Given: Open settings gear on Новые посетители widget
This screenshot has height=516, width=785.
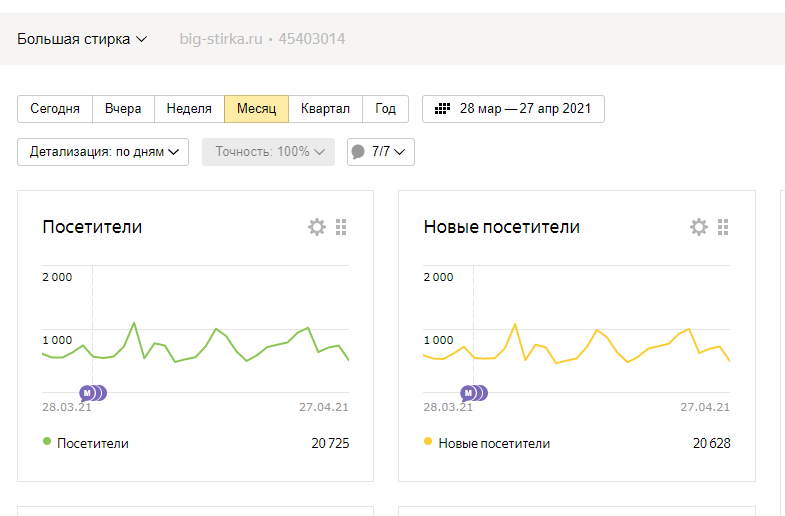Looking at the screenshot, I should tap(699, 227).
